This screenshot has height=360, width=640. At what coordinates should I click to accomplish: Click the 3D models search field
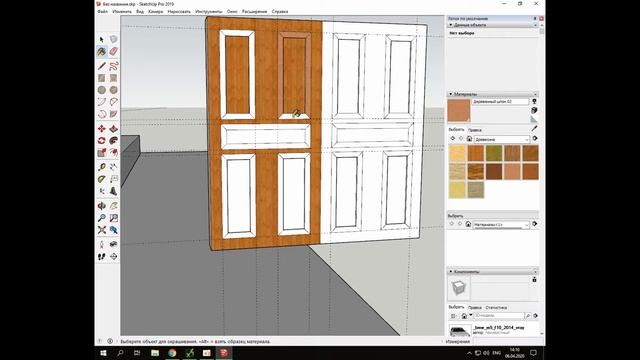pos(499,316)
